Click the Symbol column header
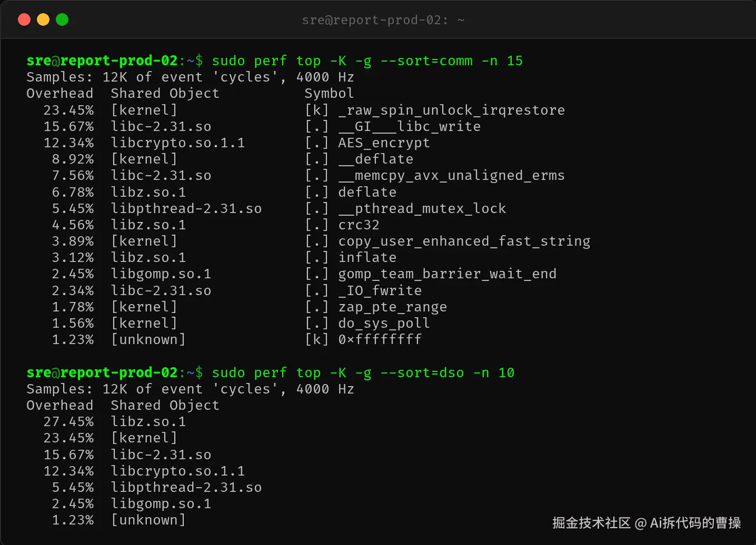This screenshot has height=545, width=756. pos(329,94)
